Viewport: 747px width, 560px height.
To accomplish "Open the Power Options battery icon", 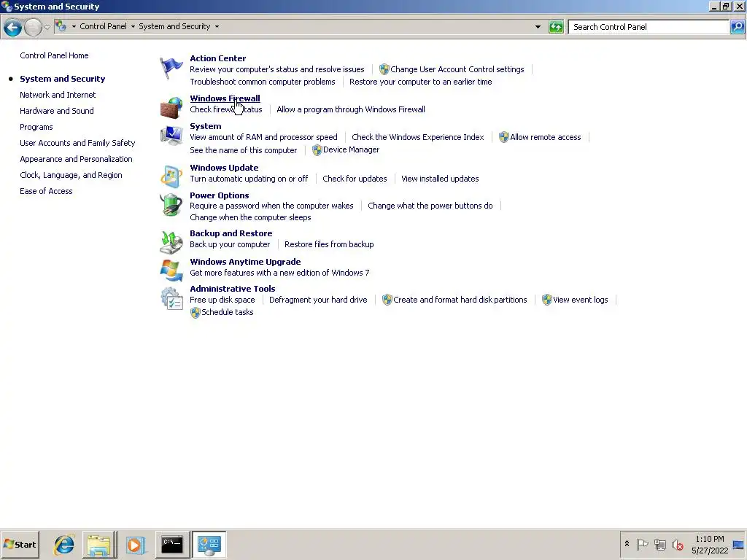I will pos(171,205).
